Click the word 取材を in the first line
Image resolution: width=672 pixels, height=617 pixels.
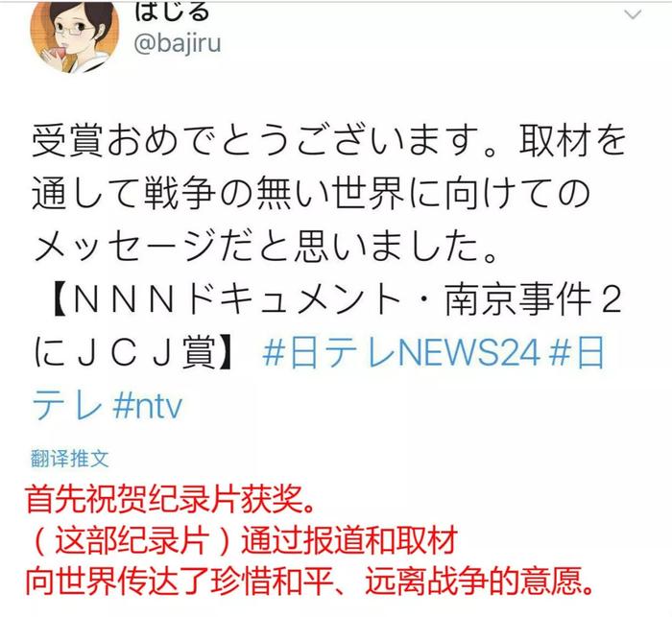[573, 139]
